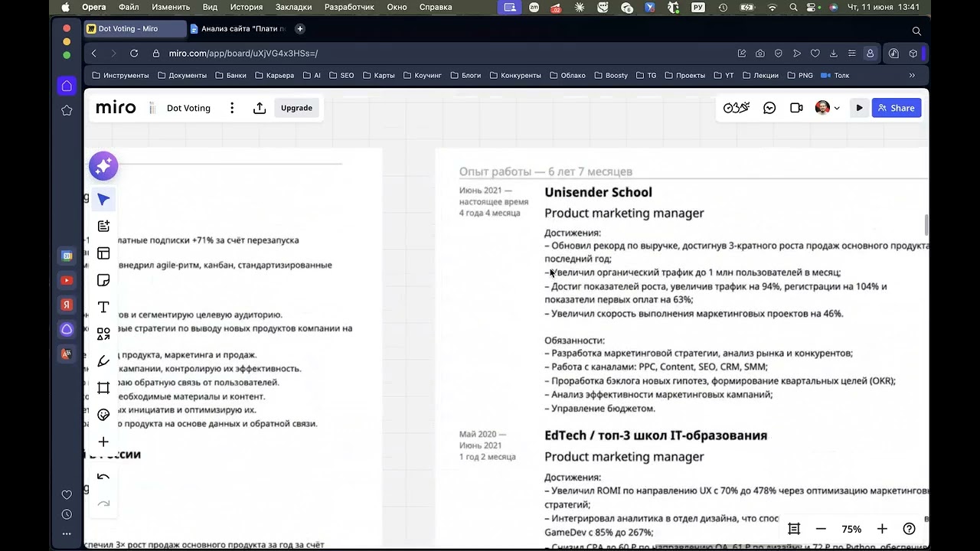
Task: Open board options three-dot menu
Action: [x=232, y=108]
